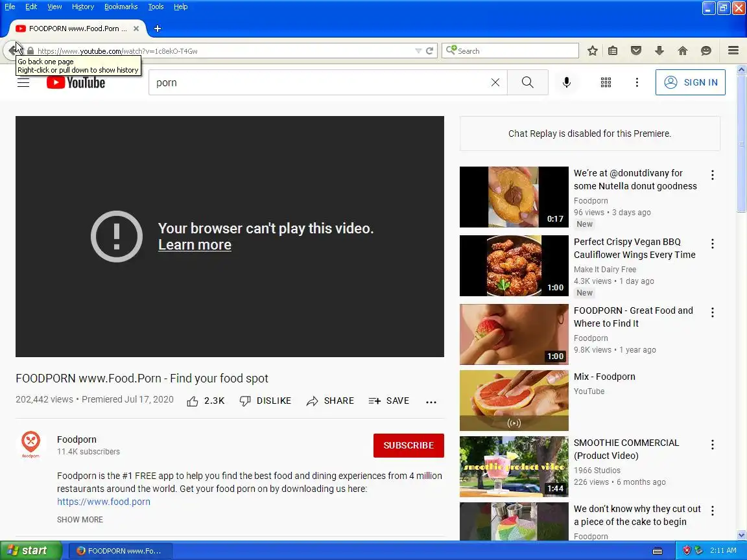This screenshot has height=560, width=747.
Task: Open URL history dropdown arrow
Action: [418, 51]
